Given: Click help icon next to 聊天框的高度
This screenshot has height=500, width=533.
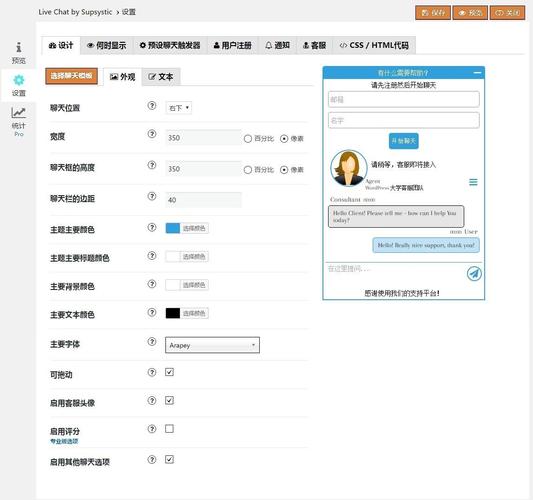Looking at the screenshot, I should pyautogui.click(x=152, y=165).
